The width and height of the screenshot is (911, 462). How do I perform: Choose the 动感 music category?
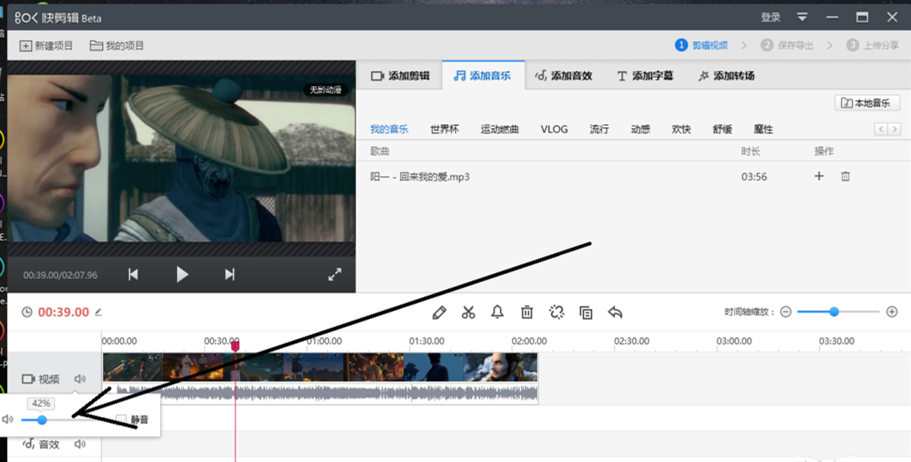[x=640, y=129]
